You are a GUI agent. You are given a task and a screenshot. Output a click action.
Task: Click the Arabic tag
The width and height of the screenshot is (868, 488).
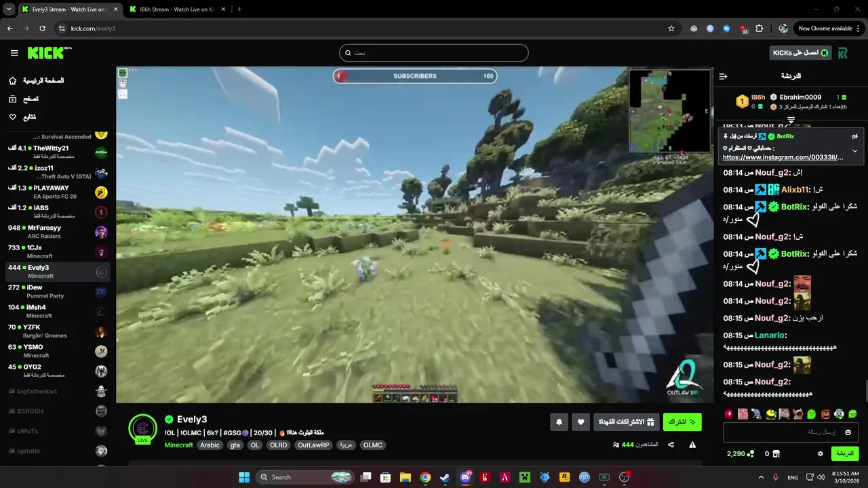tap(210, 445)
